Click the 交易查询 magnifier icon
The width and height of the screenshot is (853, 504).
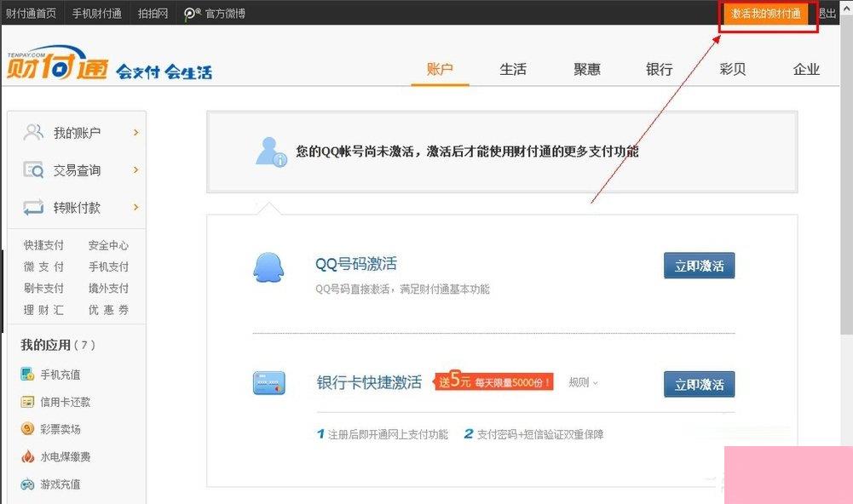click(33, 169)
